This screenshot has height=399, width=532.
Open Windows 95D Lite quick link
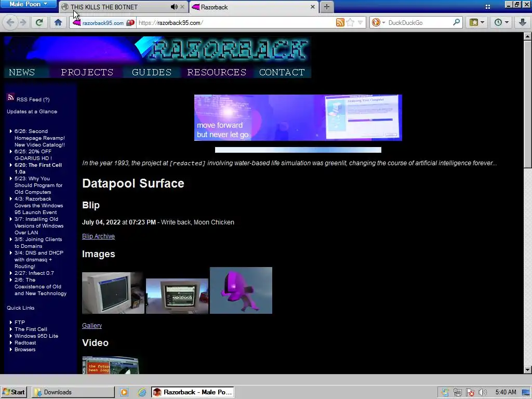(x=36, y=336)
